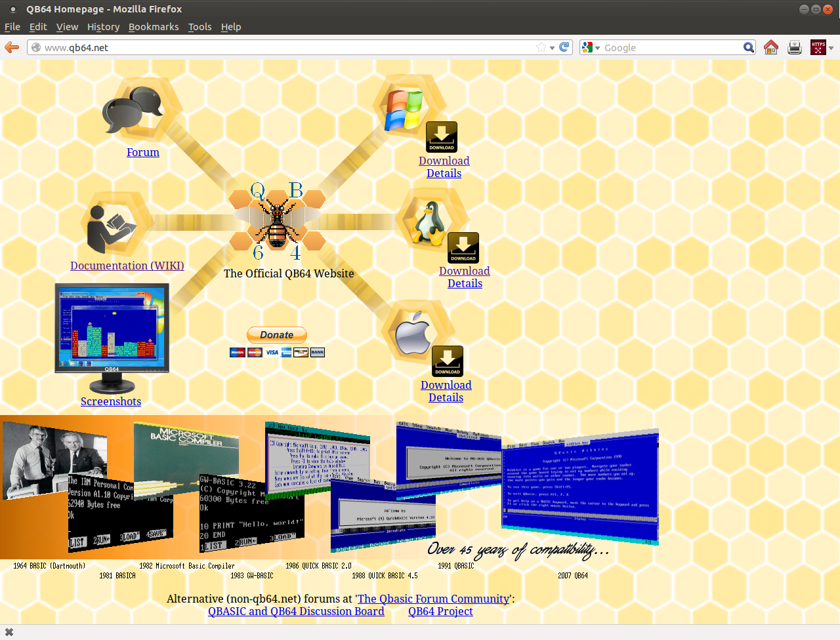Click the HTTPS Everywhere toolbar icon

(818, 47)
